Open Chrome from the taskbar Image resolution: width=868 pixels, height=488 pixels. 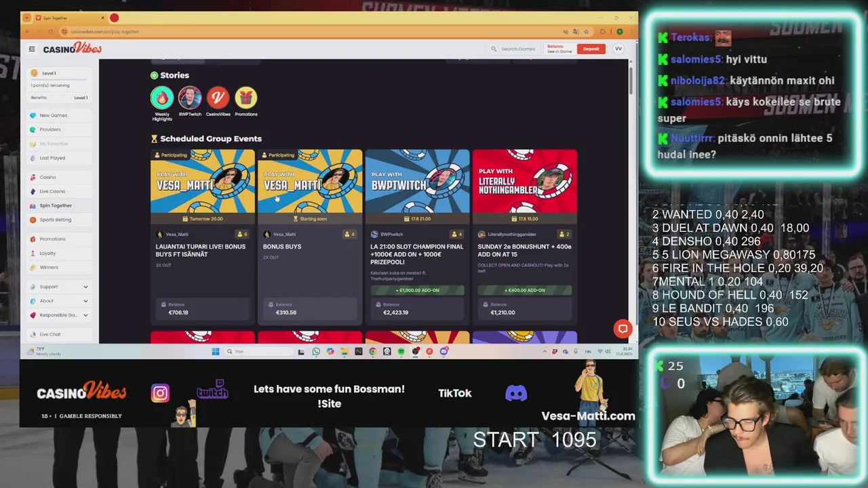(372, 351)
